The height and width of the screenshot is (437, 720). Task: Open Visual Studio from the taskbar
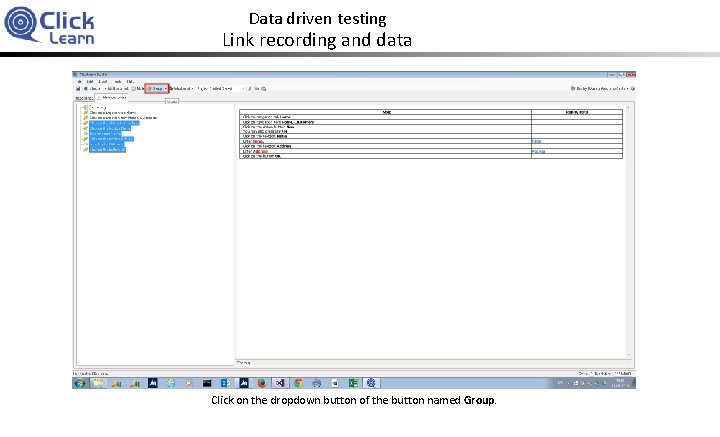tap(279, 383)
